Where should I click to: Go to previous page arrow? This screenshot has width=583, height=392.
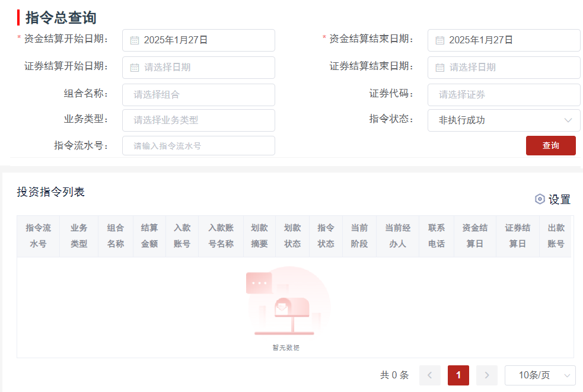(x=430, y=375)
